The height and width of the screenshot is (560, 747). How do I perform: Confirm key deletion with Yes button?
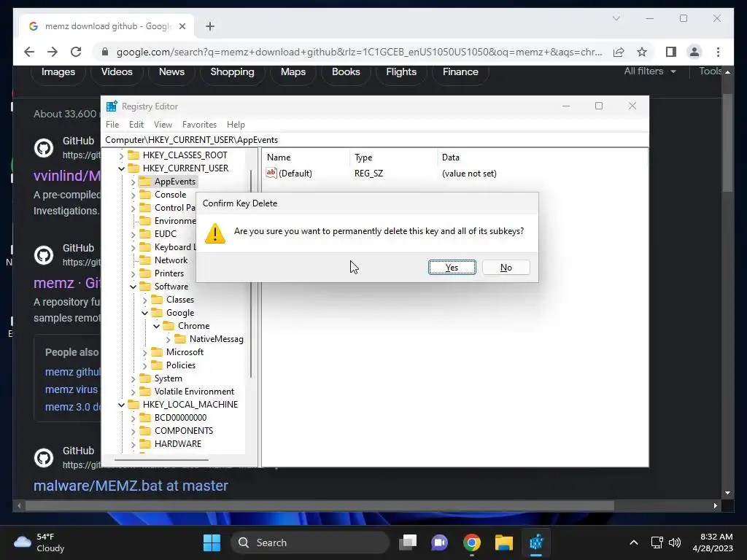pyautogui.click(x=452, y=267)
